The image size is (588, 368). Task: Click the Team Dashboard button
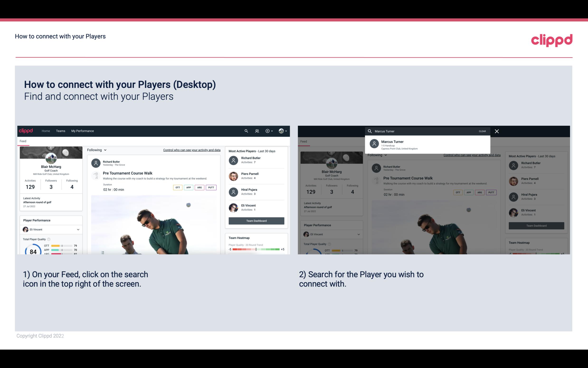click(x=256, y=220)
